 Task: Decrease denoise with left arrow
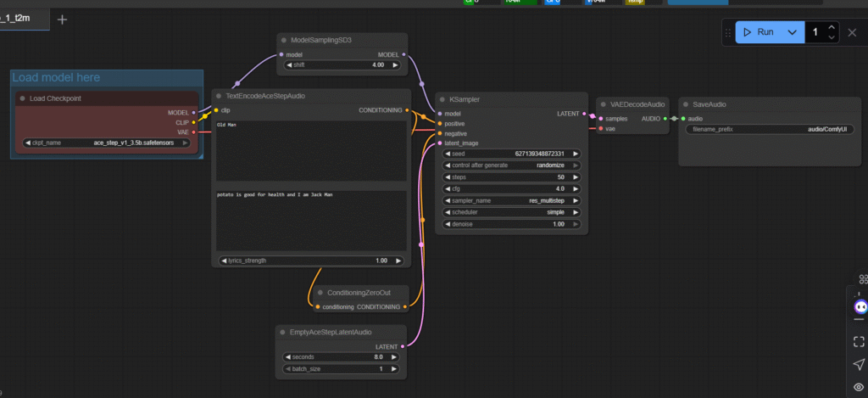tap(448, 224)
